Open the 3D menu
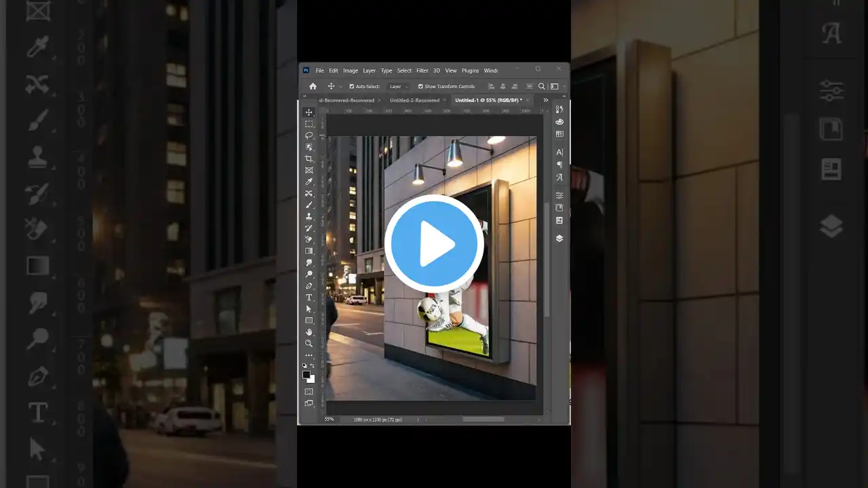Image resolution: width=868 pixels, height=488 pixels. [437, 70]
